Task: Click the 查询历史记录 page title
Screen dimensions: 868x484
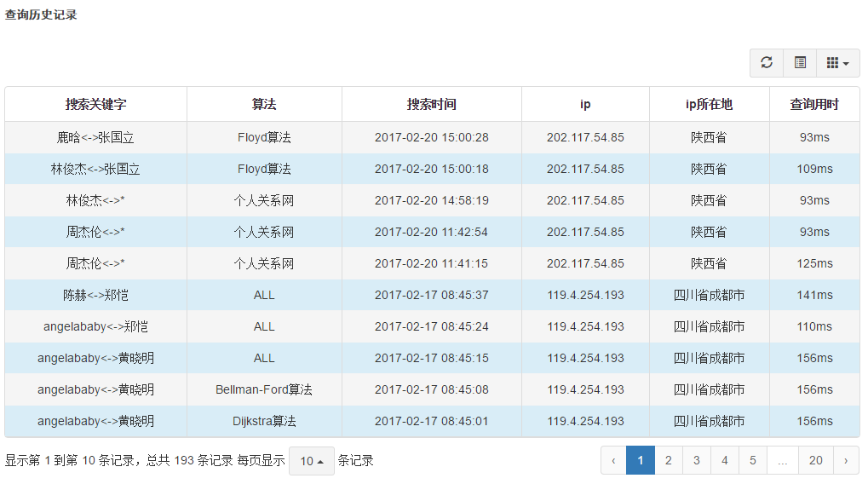Action: click(x=41, y=15)
